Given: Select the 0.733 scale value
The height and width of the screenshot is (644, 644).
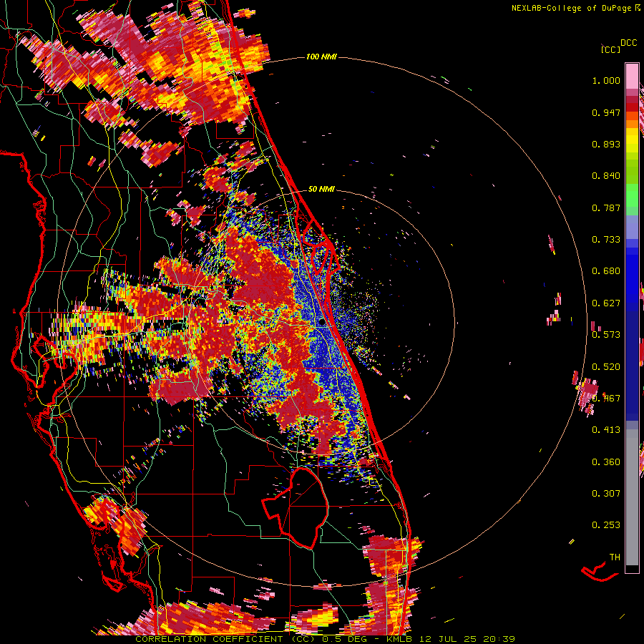Looking at the screenshot, I should coord(606,240).
